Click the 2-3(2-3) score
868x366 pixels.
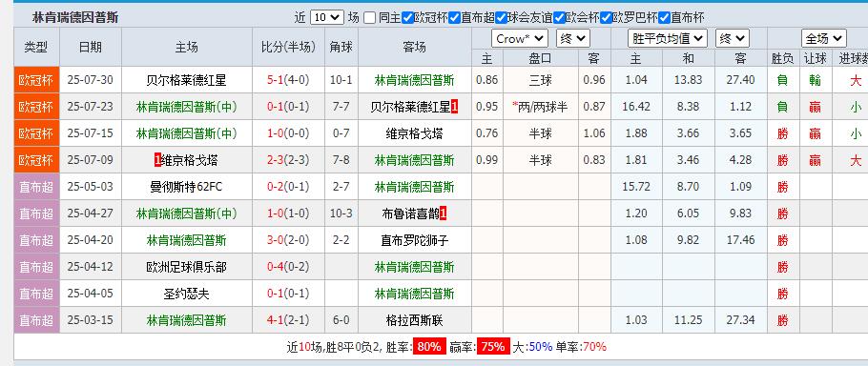[x=288, y=160]
